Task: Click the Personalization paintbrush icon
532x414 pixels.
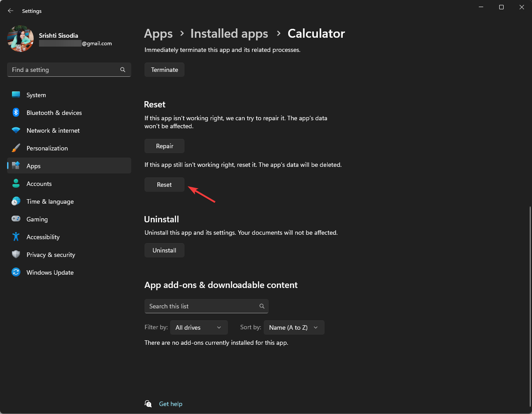Action: coord(16,148)
